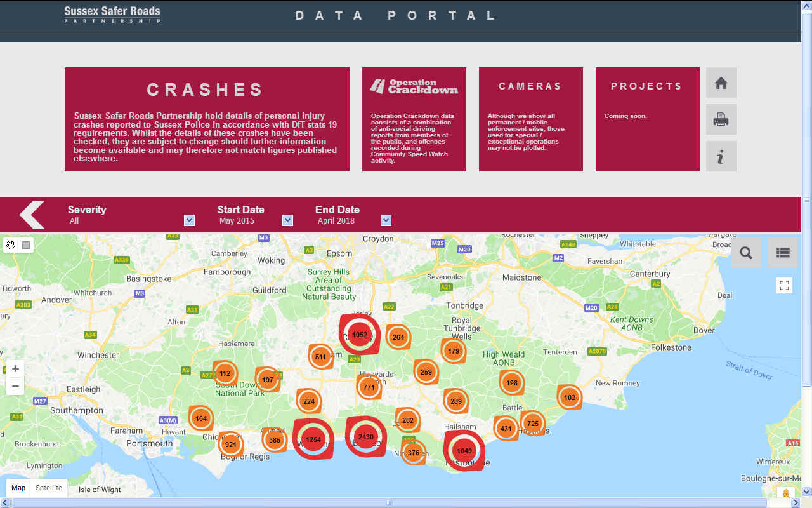The width and height of the screenshot is (812, 508).
Task: Click the 197 crash cluster marker
Action: pyautogui.click(x=268, y=380)
